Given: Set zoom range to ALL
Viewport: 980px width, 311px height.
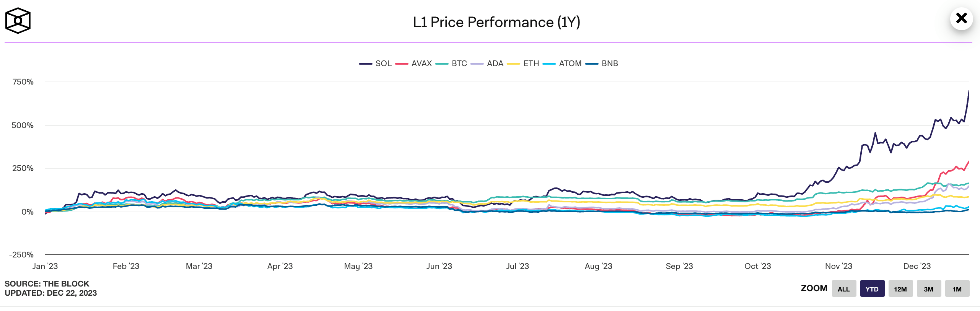Looking at the screenshot, I should [x=844, y=289].
